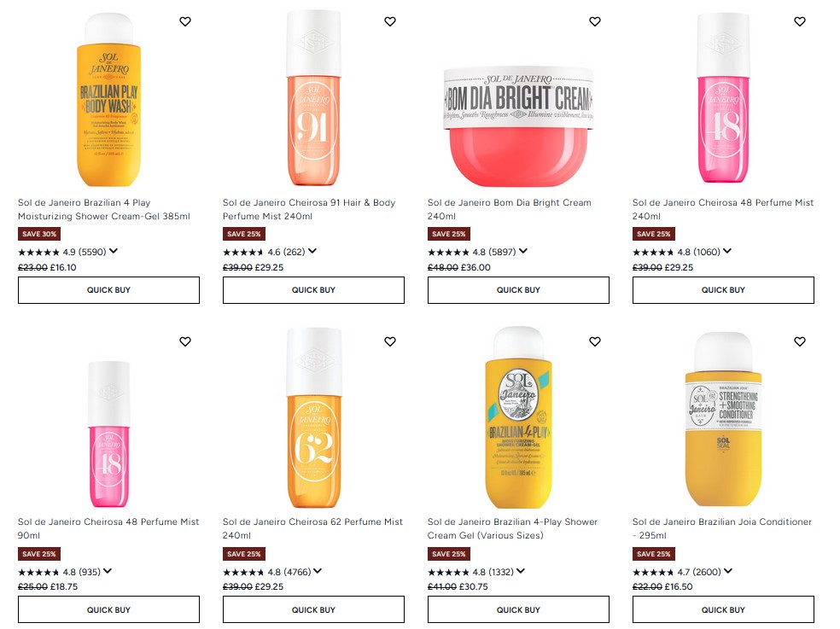Click QUICK BUY for Bom Dia Bright Cream
Image resolution: width=840 pixels, height=629 pixels.
coord(518,290)
